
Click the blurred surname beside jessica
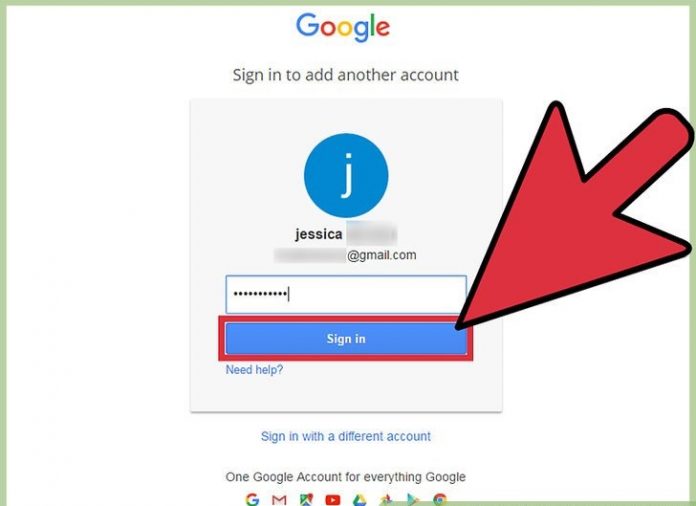pos(371,233)
